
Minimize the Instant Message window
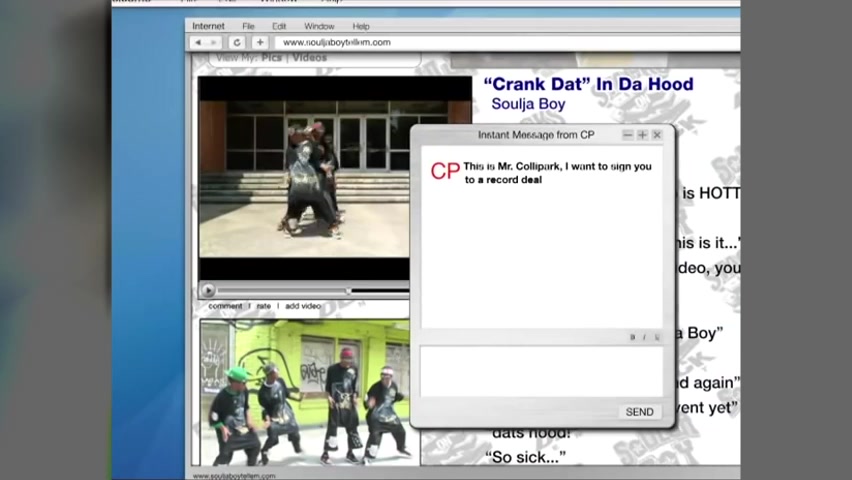pos(628,135)
